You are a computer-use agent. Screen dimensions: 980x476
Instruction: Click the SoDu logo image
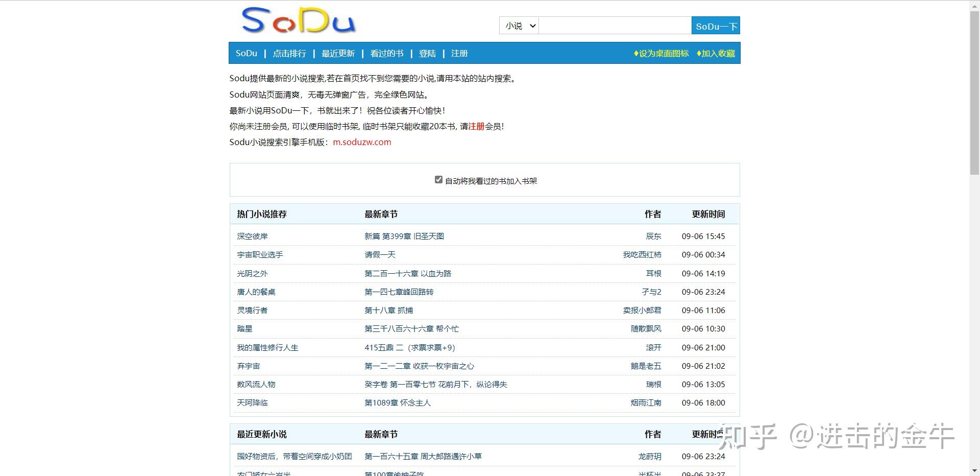coord(298,20)
